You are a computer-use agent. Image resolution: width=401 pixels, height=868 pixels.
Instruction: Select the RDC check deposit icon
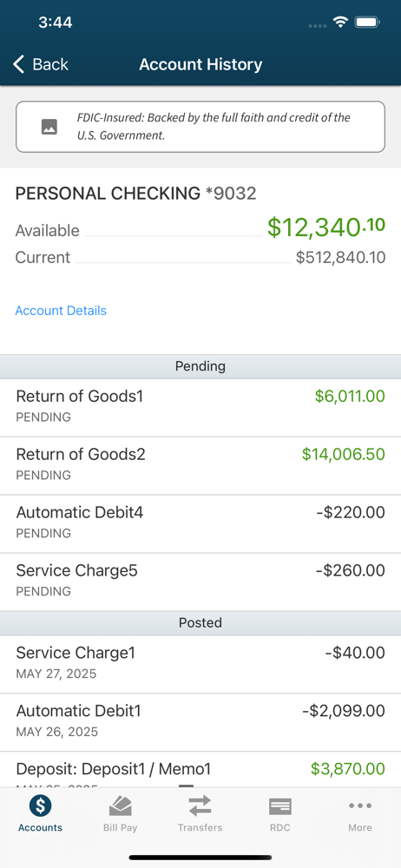(280, 806)
